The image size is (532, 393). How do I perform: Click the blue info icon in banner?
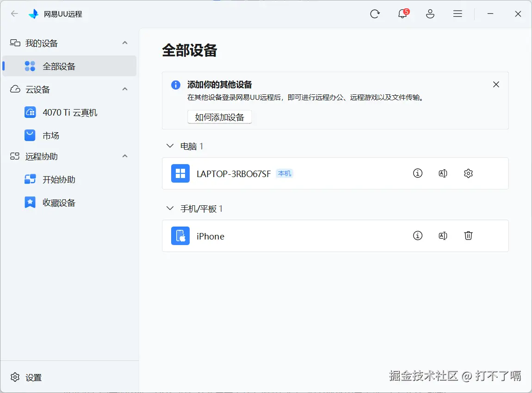(175, 85)
